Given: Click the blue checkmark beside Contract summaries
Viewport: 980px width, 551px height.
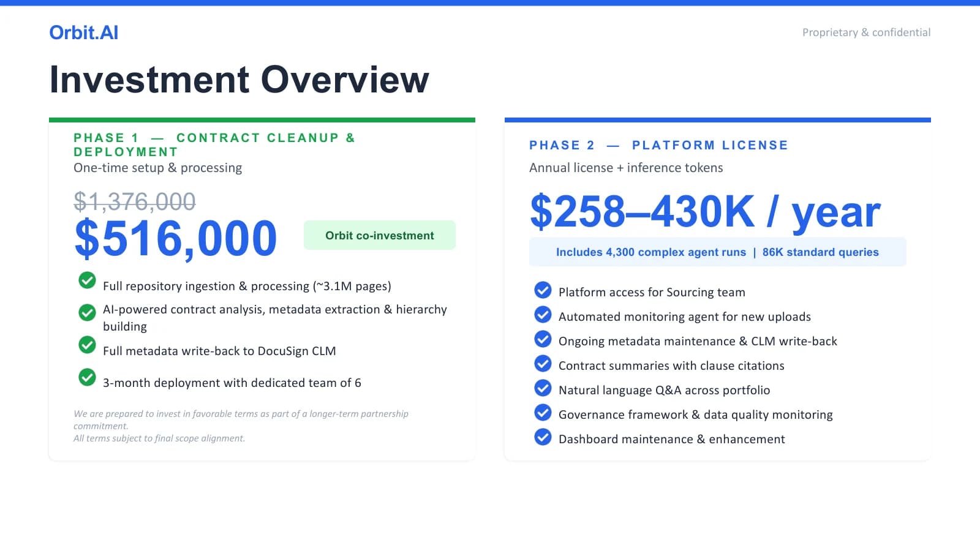Looking at the screenshot, I should [x=543, y=363].
